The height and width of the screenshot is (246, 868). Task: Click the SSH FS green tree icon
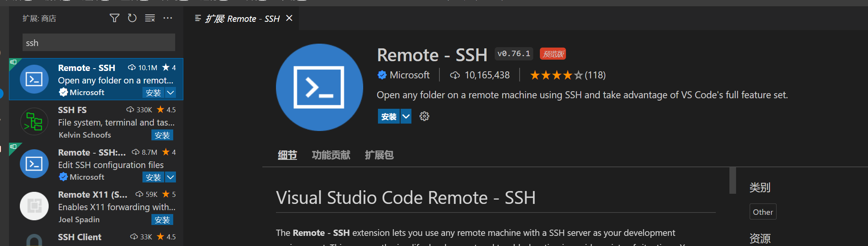[34, 121]
